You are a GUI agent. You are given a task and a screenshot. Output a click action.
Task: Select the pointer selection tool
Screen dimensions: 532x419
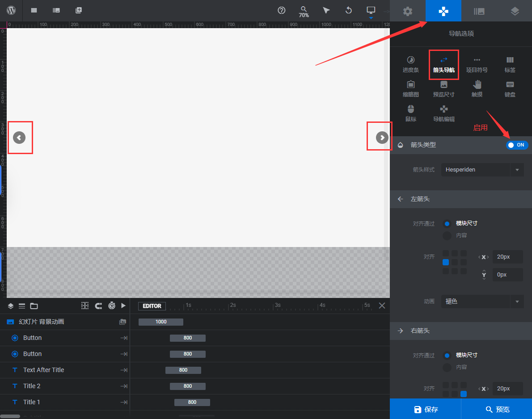326,10
